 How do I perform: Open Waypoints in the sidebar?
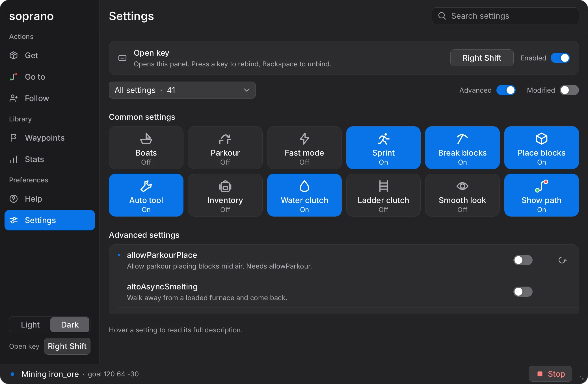click(50, 138)
